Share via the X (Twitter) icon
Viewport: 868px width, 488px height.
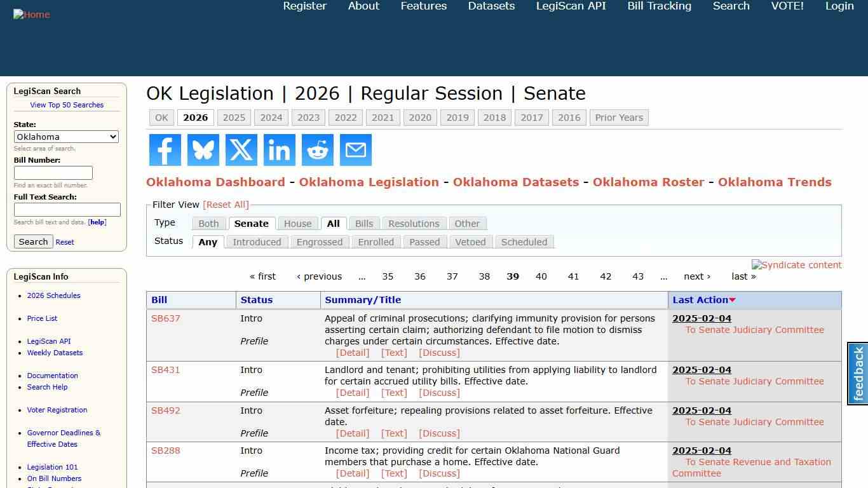click(x=241, y=150)
